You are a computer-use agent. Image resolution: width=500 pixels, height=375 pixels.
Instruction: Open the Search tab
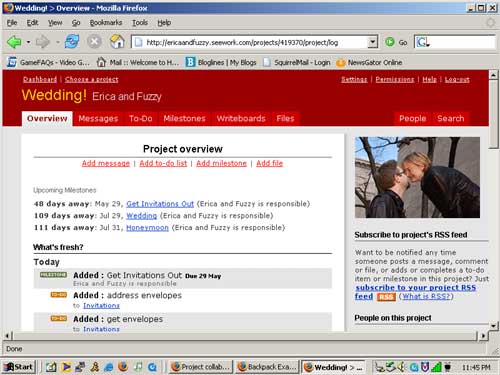pos(451,119)
